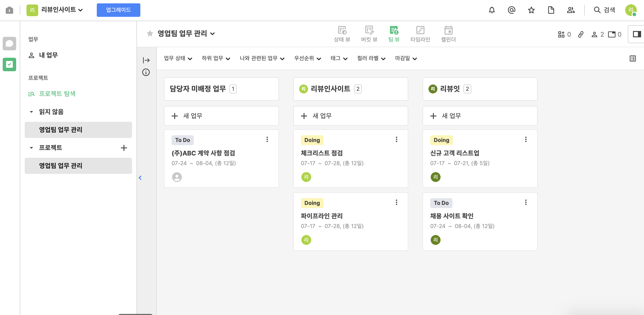Switch to the 캘린더 view tab

click(x=448, y=34)
